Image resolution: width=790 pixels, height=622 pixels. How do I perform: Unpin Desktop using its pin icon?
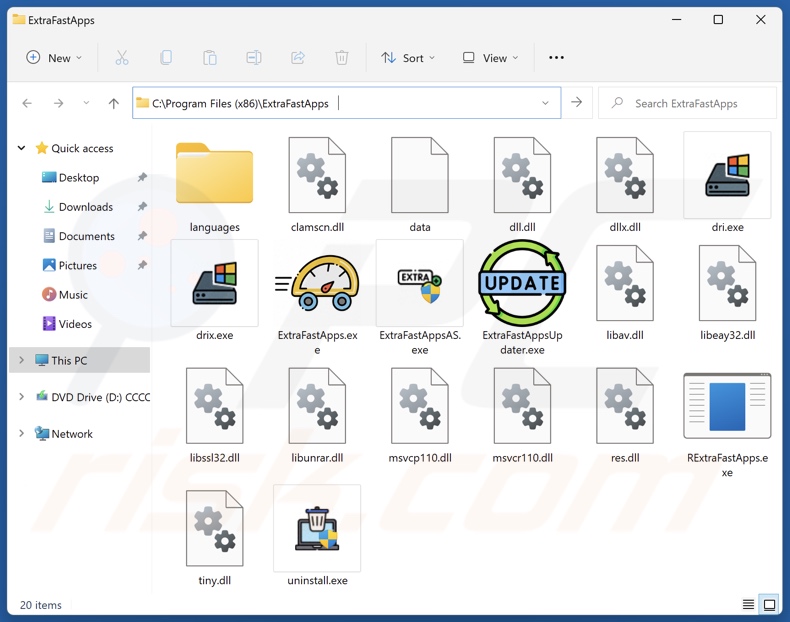(142, 177)
